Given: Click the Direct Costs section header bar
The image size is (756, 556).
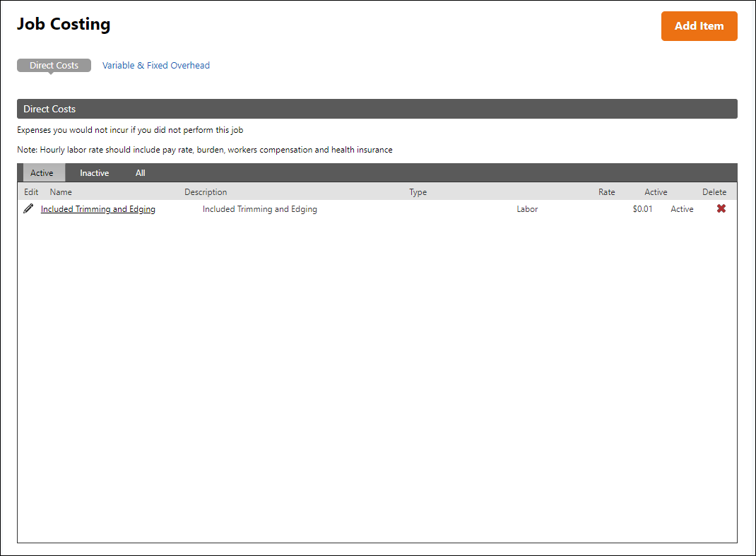Looking at the screenshot, I should (x=377, y=109).
